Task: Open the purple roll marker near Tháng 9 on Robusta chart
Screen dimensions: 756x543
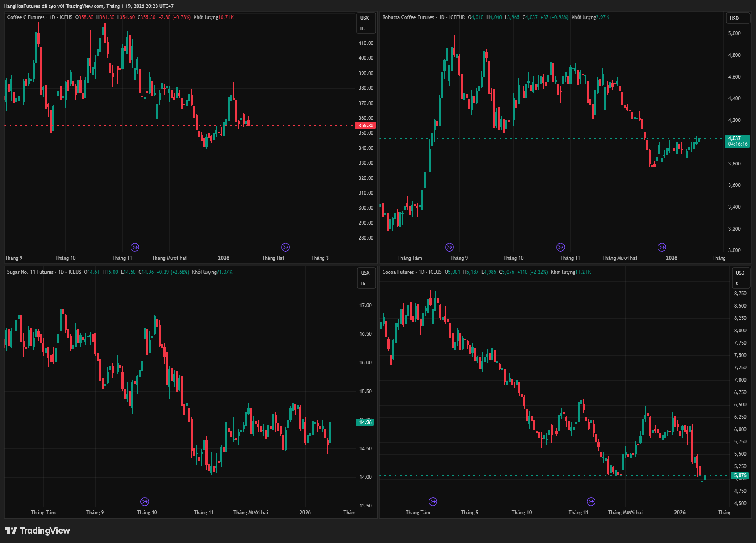Action: (x=449, y=247)
